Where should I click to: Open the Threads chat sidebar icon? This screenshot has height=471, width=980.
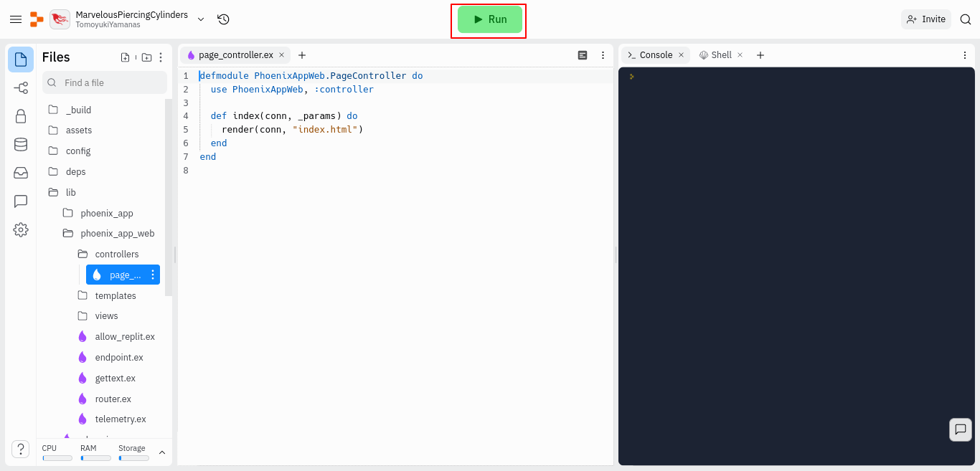[x=21, y=201]
